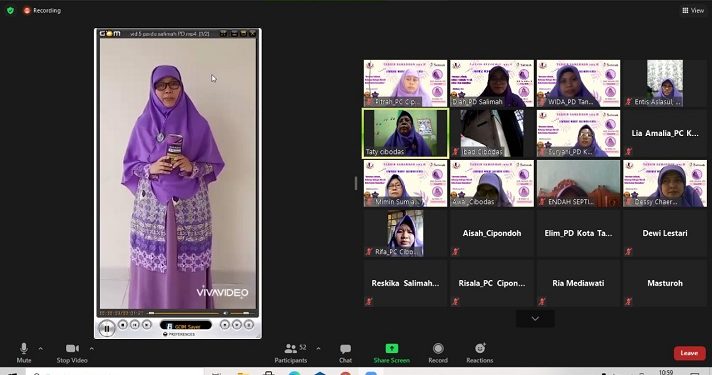
Task: Open the View layout menu
Action: click(x=693, y=10)
